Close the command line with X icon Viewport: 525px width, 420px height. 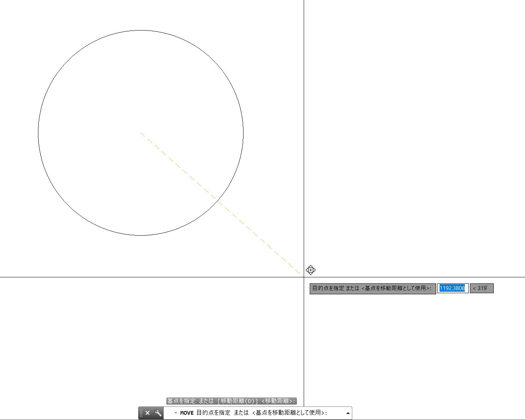point(148,413)
